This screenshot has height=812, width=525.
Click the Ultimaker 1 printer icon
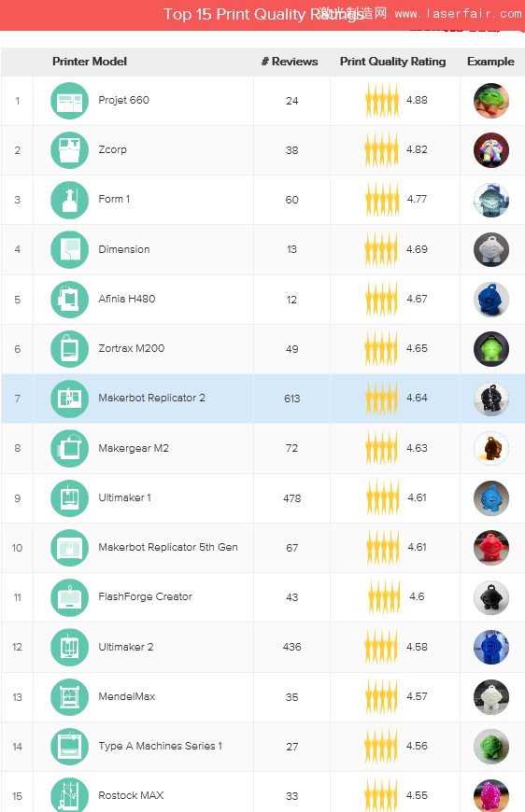[x=69, y=498]
